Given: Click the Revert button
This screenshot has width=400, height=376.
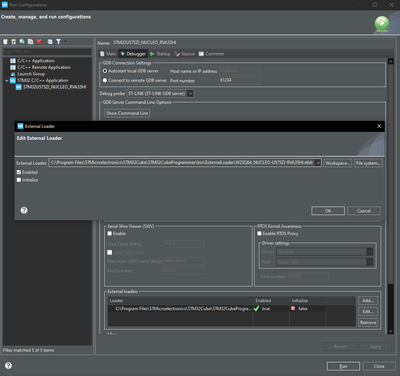Looking at the screenshot, I should tap(340, 347).
